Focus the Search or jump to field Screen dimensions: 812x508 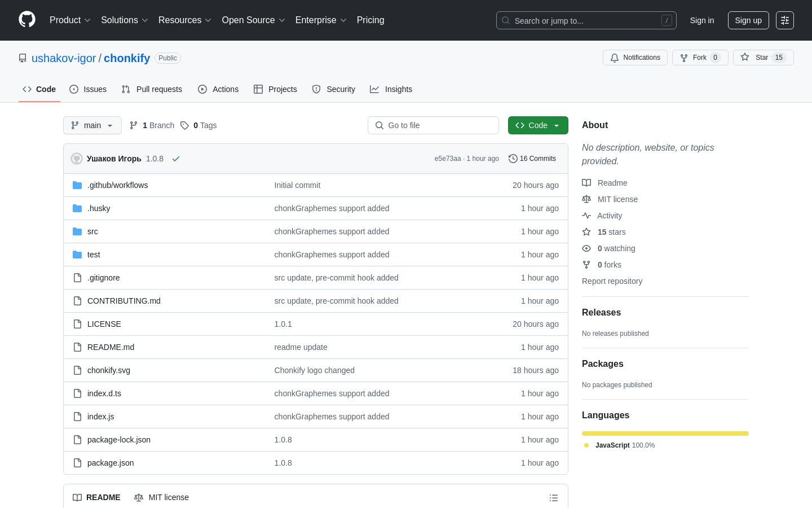(x=586, y=20)
